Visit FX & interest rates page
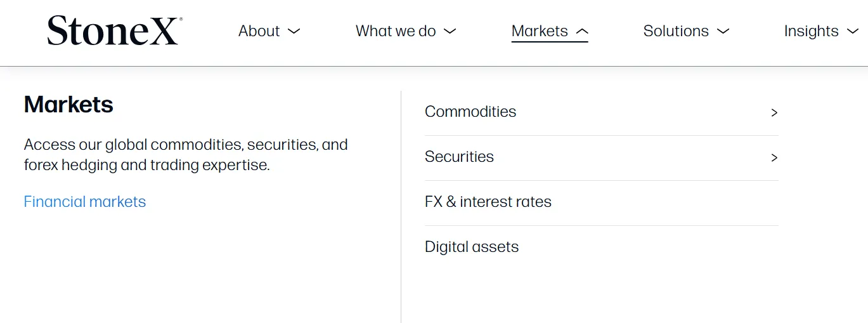The height and width of the screenshot is (323, 868). pos(601,202)
